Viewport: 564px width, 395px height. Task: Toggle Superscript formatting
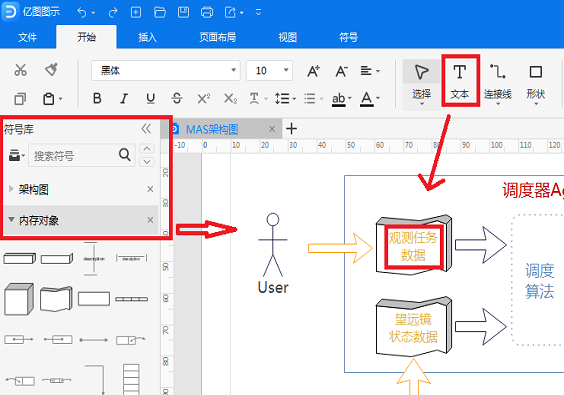click(204, 98)
